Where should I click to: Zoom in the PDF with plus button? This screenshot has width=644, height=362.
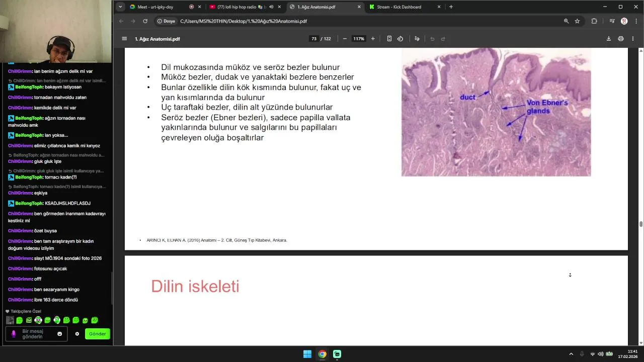(373, 39)
